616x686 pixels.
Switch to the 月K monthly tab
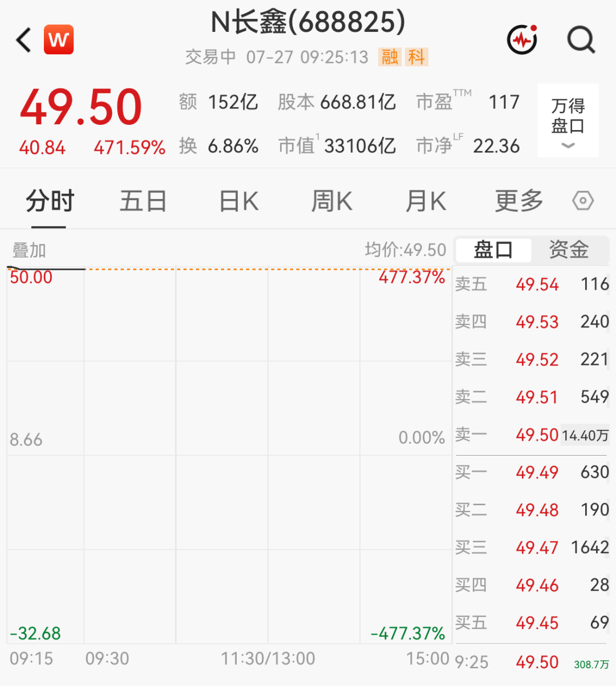425,201
